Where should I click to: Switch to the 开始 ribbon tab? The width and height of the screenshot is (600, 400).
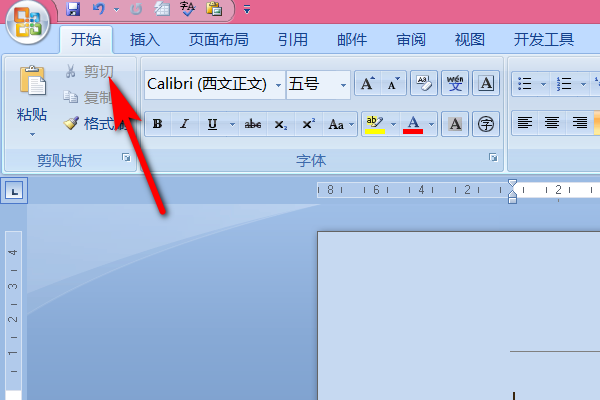(x=86, y=39)
